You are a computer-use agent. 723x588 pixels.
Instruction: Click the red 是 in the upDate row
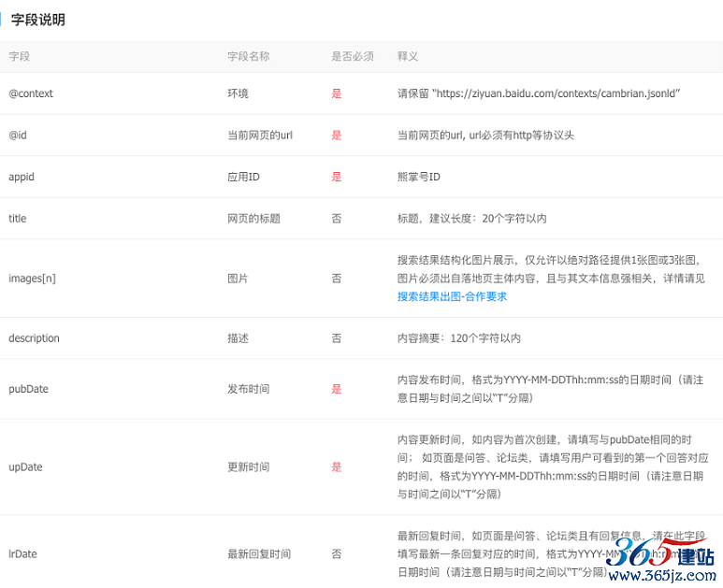click(337, 466)
